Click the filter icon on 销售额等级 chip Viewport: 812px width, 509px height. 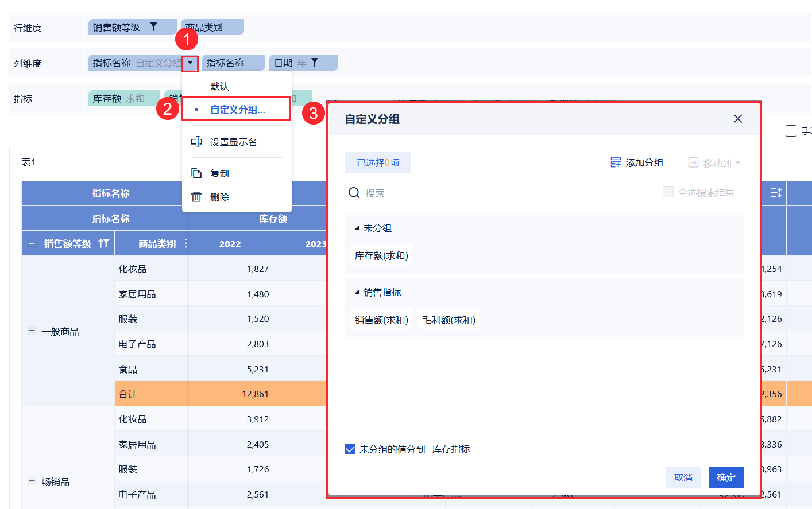click(x=153, y=27)
